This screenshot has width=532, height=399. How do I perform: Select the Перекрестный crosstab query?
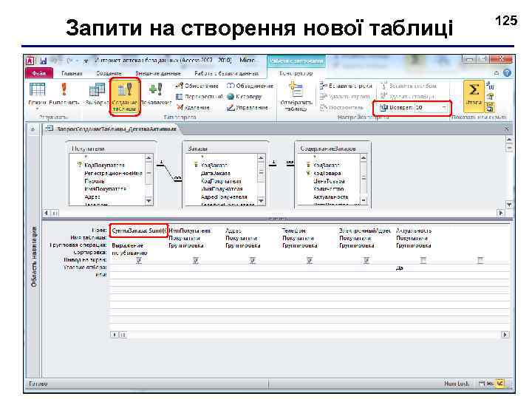[x=199, y=97]
